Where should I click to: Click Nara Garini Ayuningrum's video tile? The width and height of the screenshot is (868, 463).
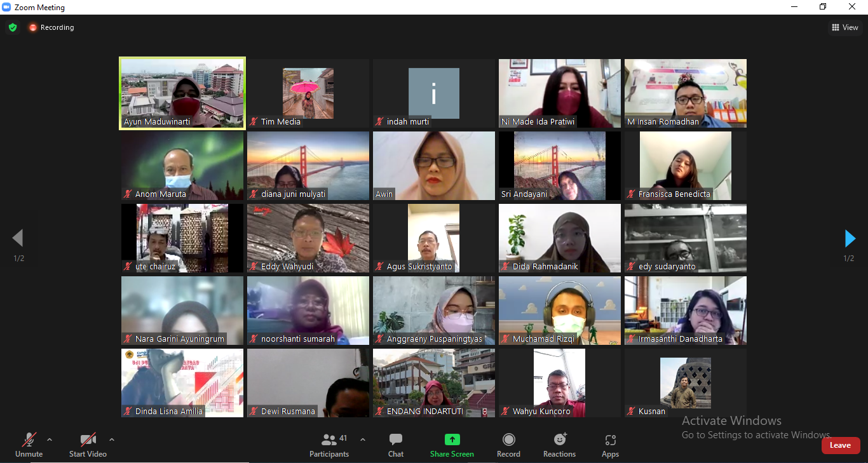(182, 311)
